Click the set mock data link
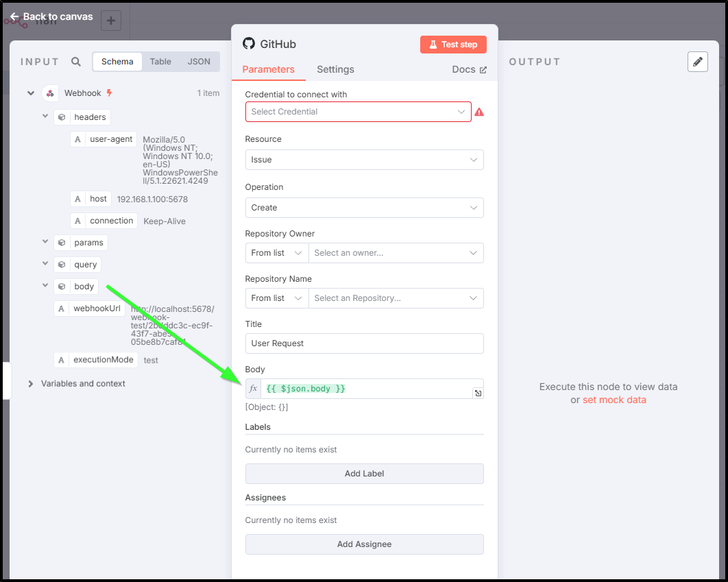728x582 pixels. click(x=614, y=400)
